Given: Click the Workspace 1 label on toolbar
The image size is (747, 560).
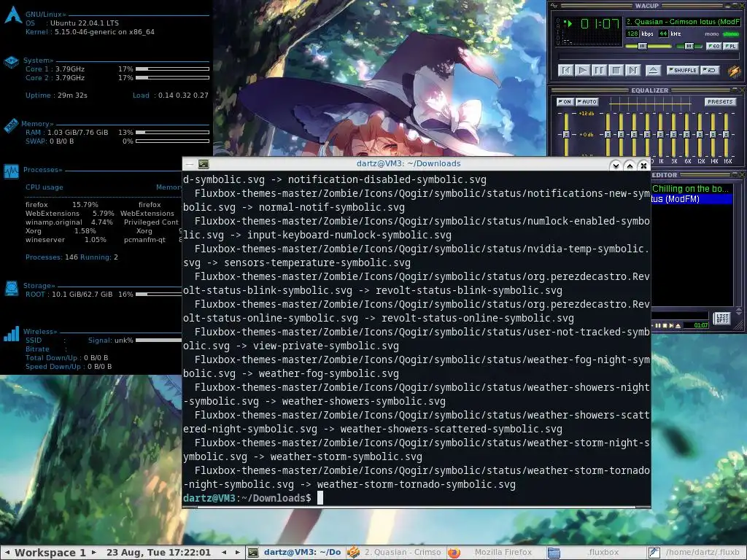Looking at the screenshot, I should point(50,553).
